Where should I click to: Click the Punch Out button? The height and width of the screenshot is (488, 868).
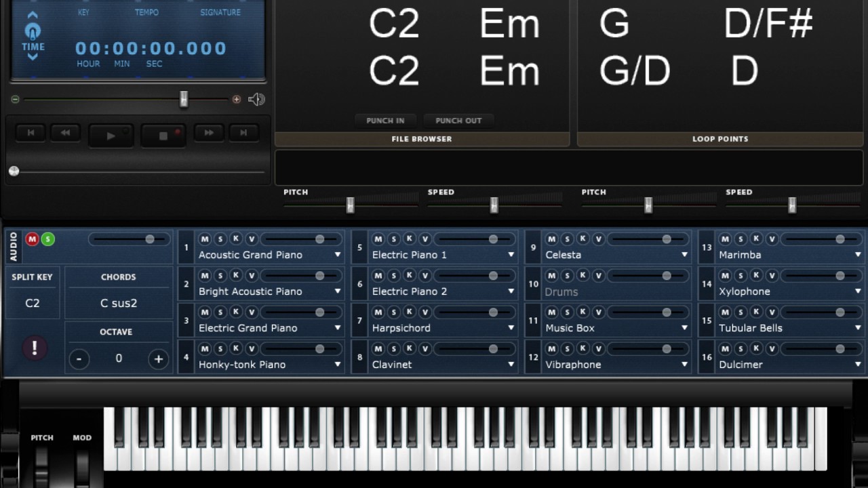[x=458, y=121]
